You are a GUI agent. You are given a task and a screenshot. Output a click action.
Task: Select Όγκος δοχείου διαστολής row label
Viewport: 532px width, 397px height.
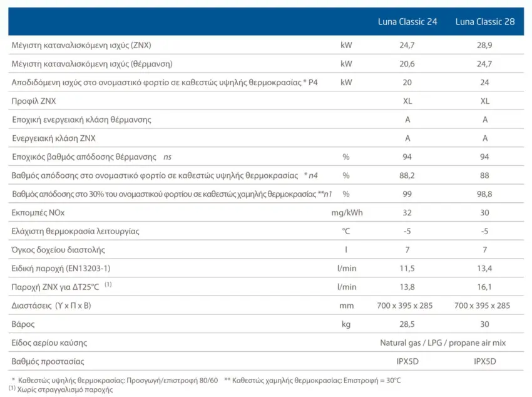coord(58,250)
